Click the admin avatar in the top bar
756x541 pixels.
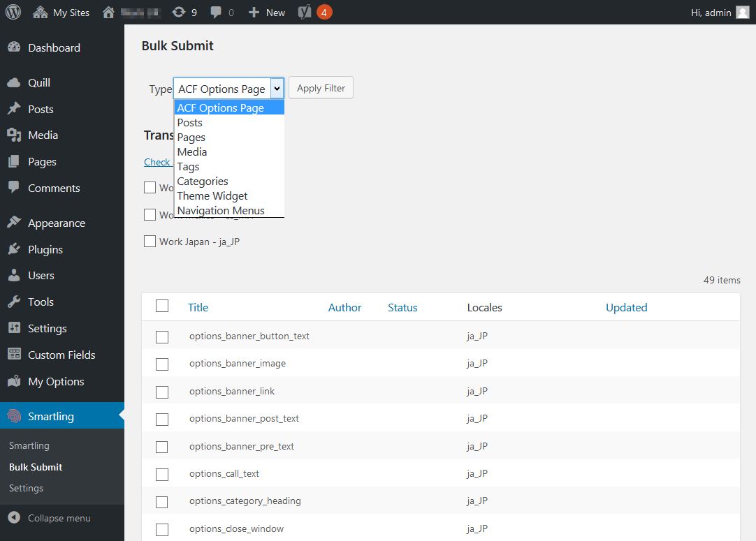coord(743,13)
